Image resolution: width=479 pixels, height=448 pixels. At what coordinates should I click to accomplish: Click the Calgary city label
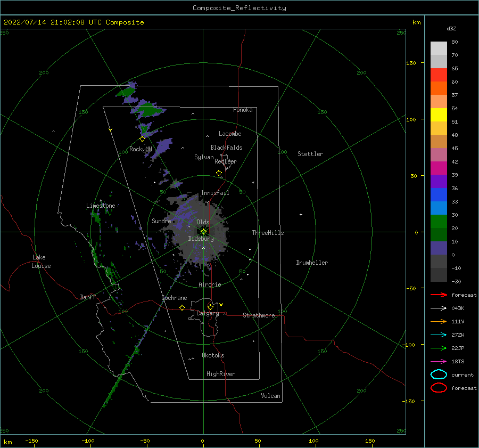(x=208, y=313)
